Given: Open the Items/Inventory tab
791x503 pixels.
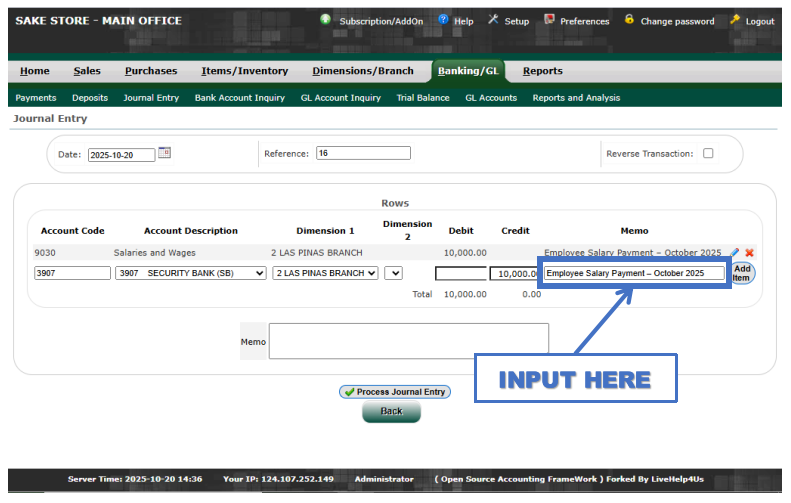Looking at the screenshot, I should [x=244, y=71].
